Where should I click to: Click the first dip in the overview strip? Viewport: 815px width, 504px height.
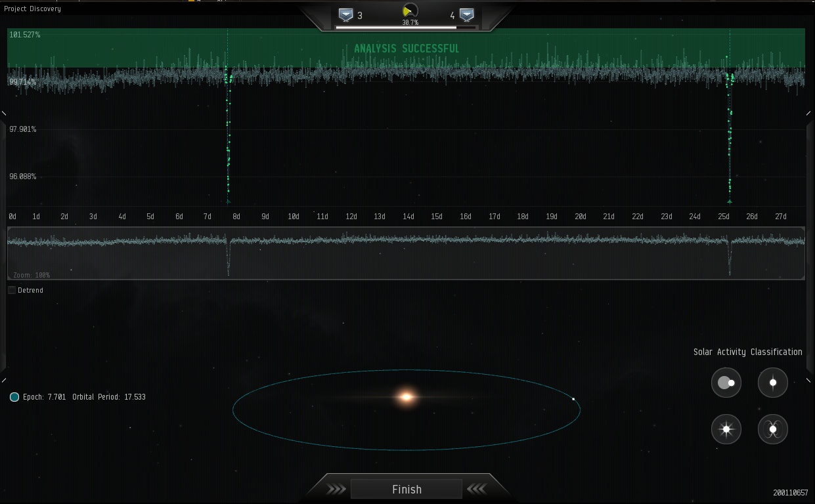click(x=229, y=257)
